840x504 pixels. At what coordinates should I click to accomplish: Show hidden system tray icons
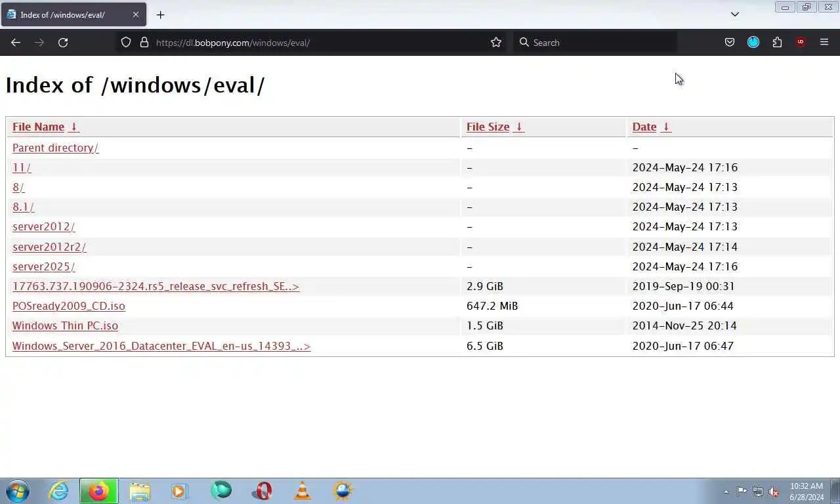726,492
